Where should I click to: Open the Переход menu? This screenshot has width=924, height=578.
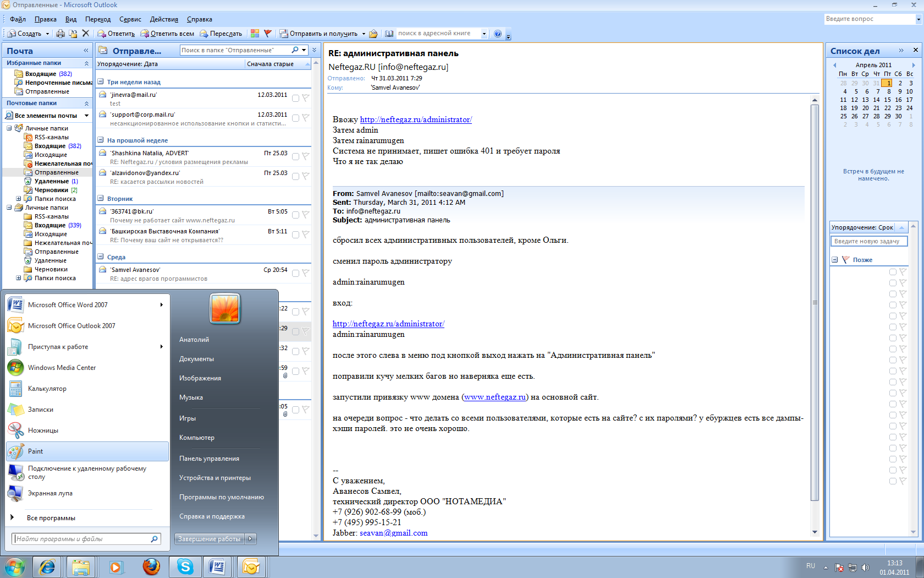click(98, 19)
